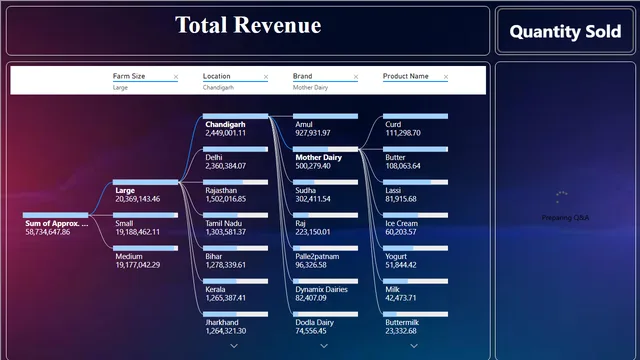Select the Sudha brand node
Viewport: 640px width, 360px height.
click(x=325, y=191)
